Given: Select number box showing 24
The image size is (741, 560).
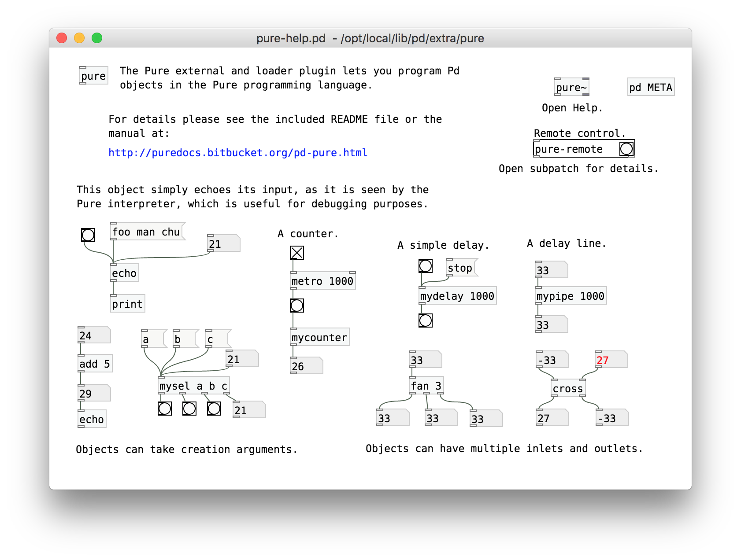Looking at the screenshot, I should (94, 335).
